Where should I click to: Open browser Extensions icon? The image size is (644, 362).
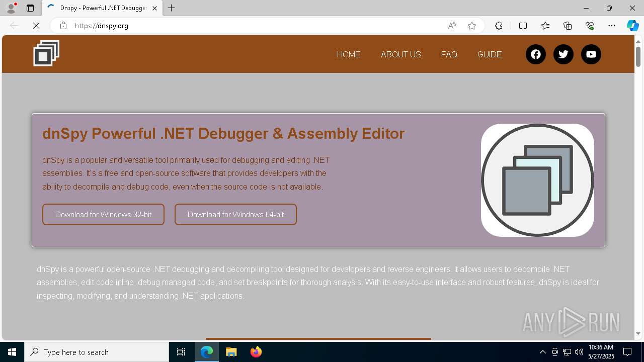point(499,26)
